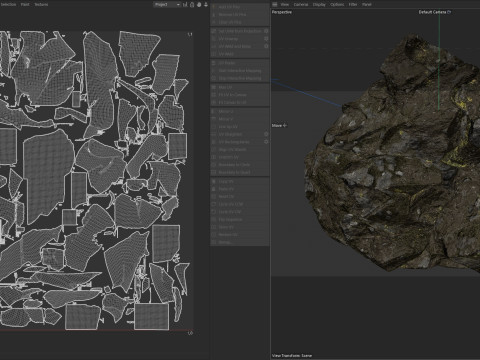Click the Line Up UV icon
Screen dimensions: 480x360
(x=214, y=127)
